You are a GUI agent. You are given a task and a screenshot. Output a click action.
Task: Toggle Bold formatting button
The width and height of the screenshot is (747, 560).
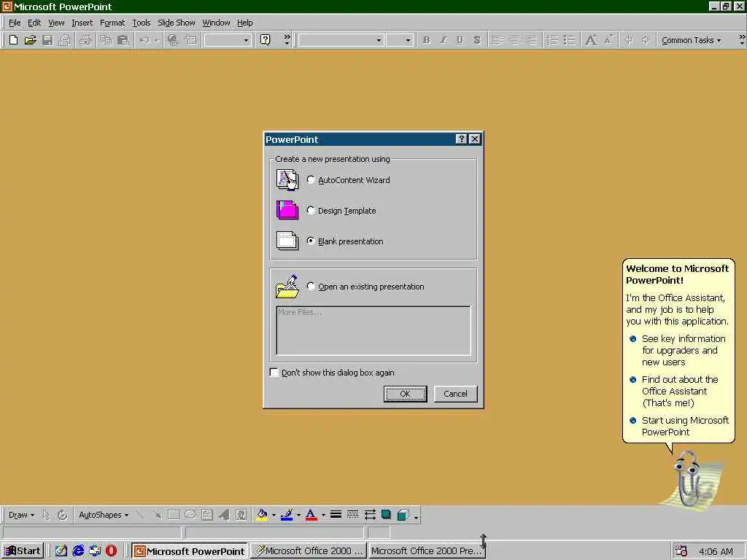[426, 40]
